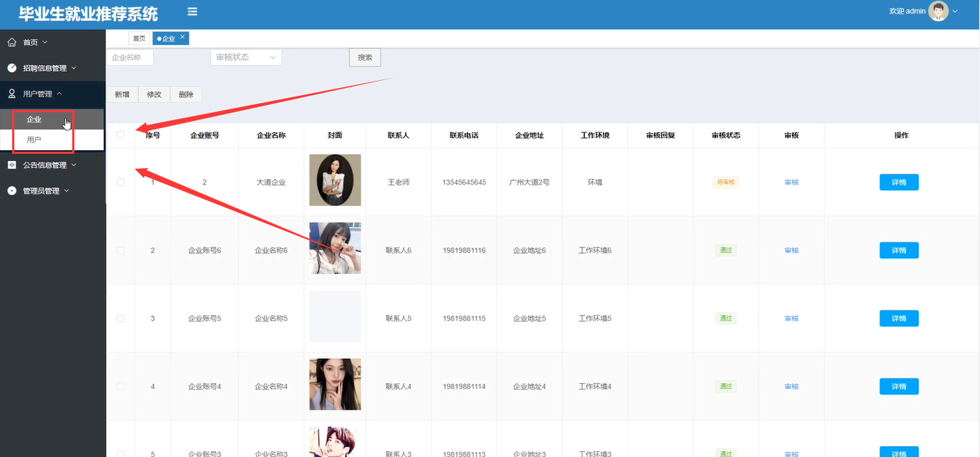
Task: Click the 新增 button
Action: pos(122,94)
